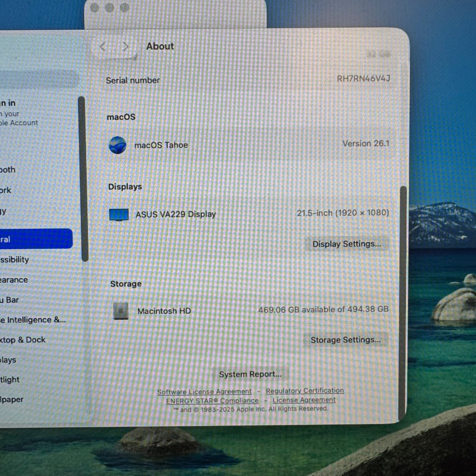Click the 'Serial number' label
The height and width of the screenshot is (476, 476).
point(133,80)
